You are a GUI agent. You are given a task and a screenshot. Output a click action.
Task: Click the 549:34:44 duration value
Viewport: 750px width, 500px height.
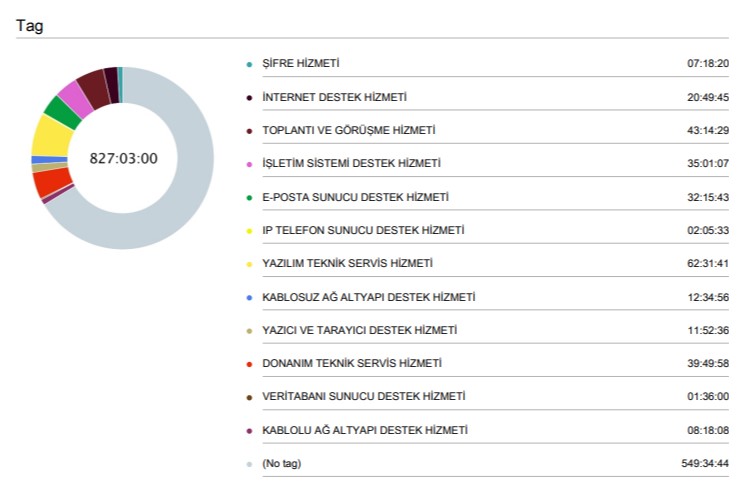click(705, 463)
